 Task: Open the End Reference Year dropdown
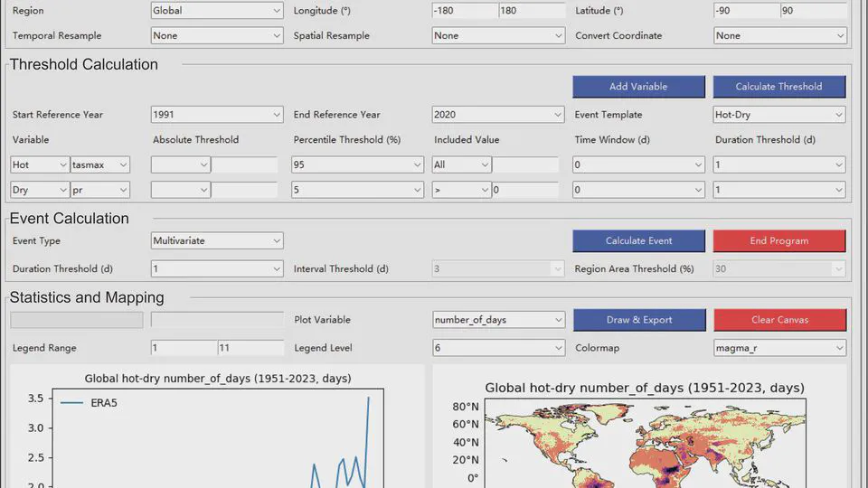[498, 115]
